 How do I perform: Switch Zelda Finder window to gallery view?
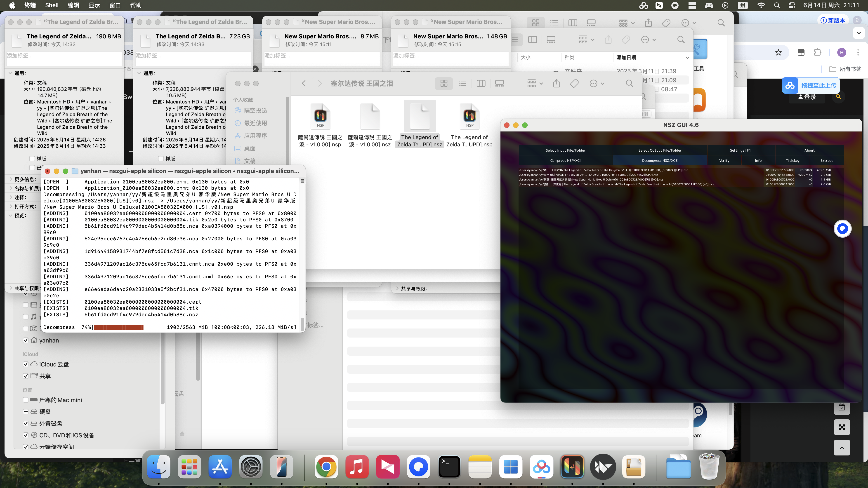tap(499, 83)
